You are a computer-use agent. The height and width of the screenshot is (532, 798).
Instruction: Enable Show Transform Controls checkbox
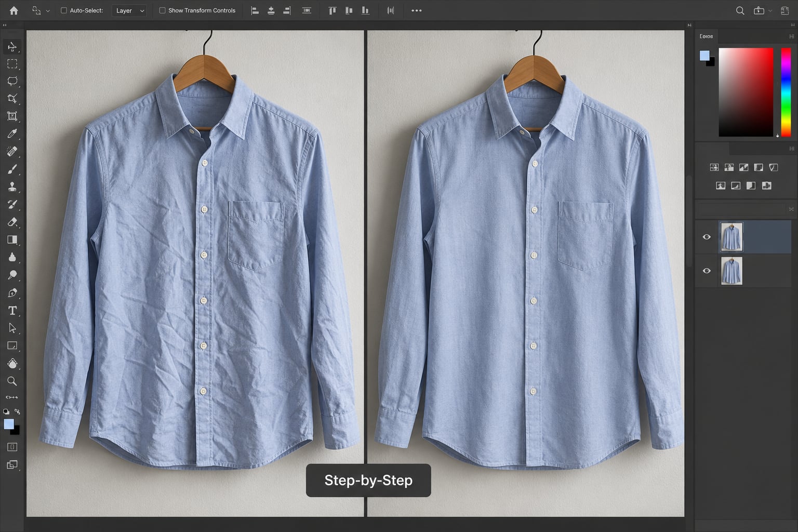[162, 10]
